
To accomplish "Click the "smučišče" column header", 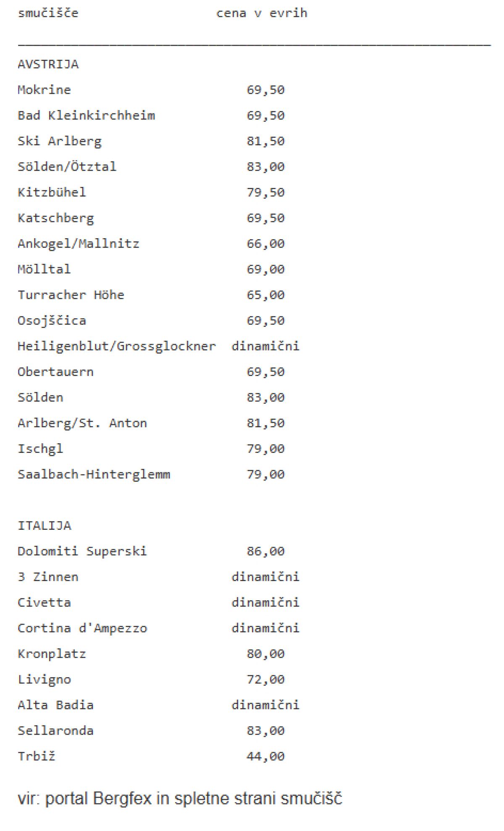I will click(48, 13).
